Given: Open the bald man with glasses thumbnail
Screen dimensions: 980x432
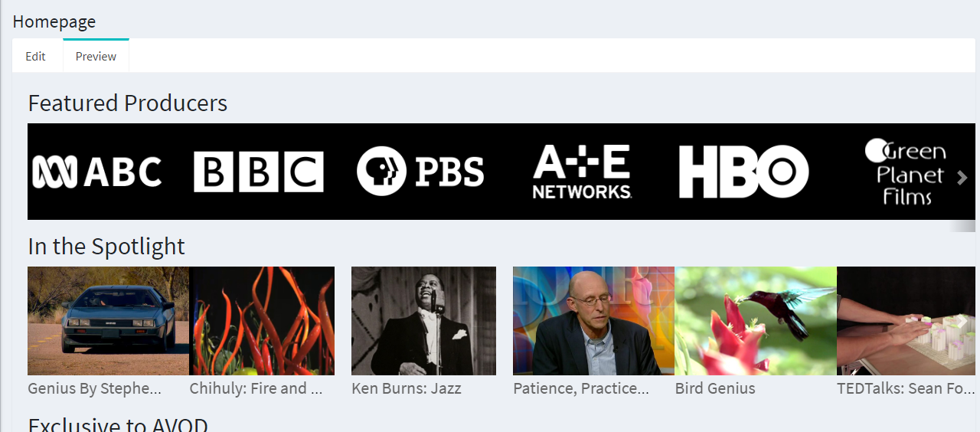Looking at the screenshot, I should click(593, 321).
